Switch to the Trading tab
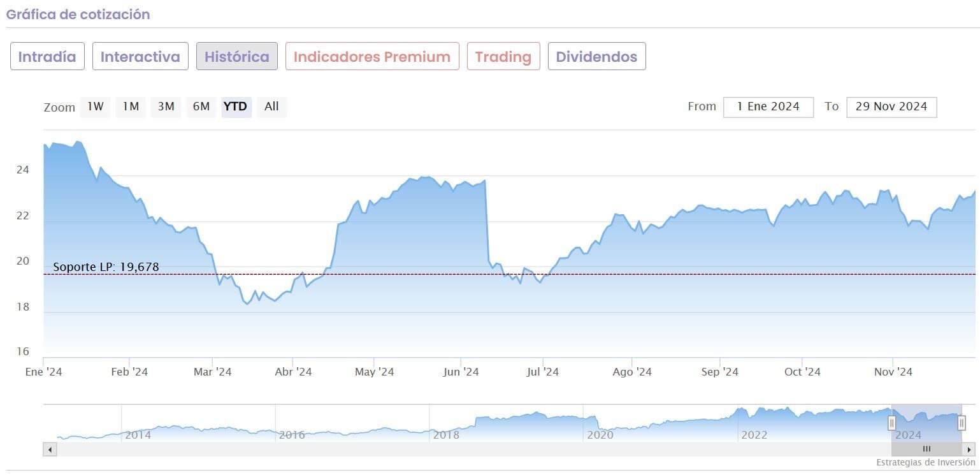980x475 pixels. (503, 57)
